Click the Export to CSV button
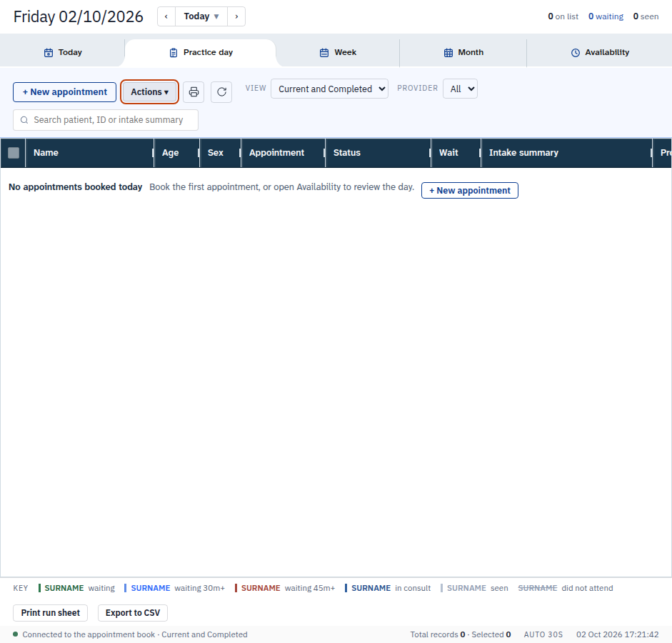 [x=133, y=612]
